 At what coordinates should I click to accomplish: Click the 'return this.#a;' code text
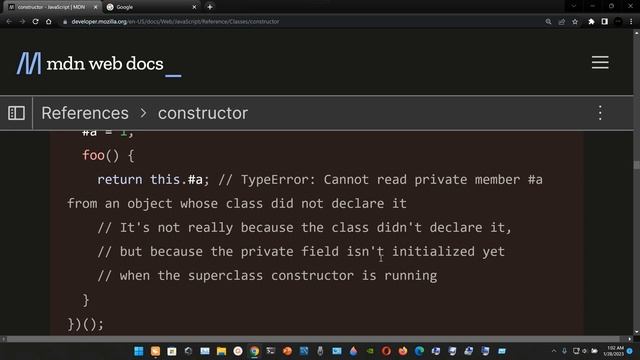pos(153,180)
